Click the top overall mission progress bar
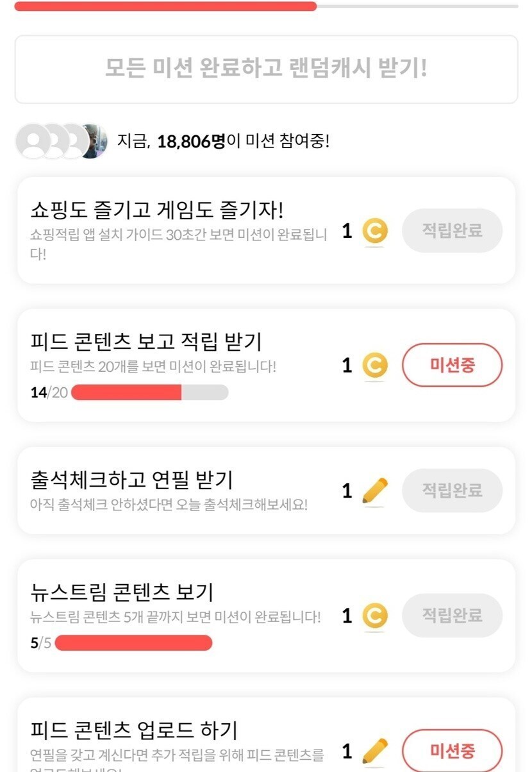The height and width of the screenshot is (772, 532). tap(266, 6)
